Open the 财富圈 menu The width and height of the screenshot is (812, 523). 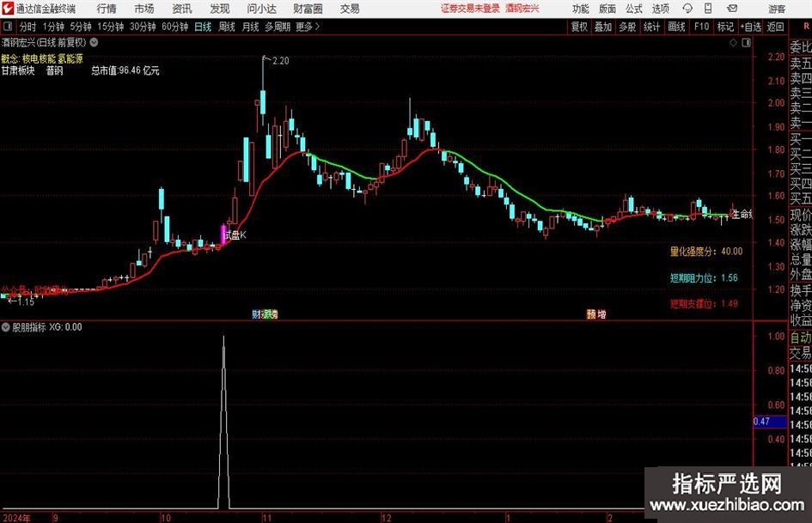coord(308,9)
